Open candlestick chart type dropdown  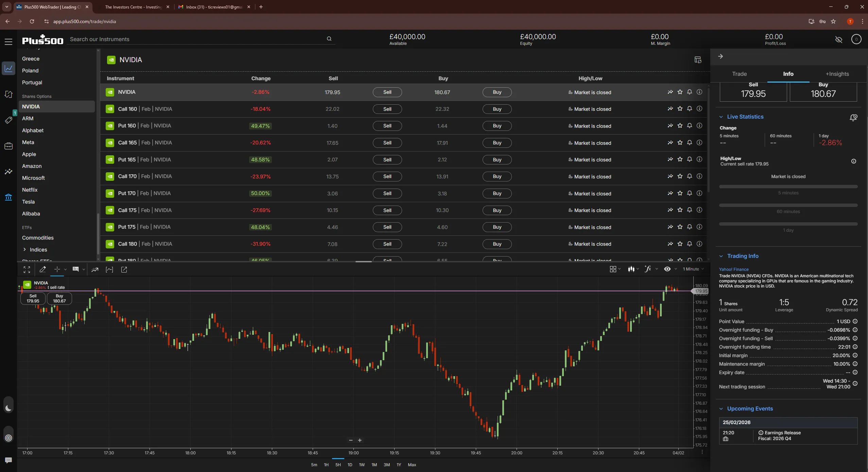[633, 269]
